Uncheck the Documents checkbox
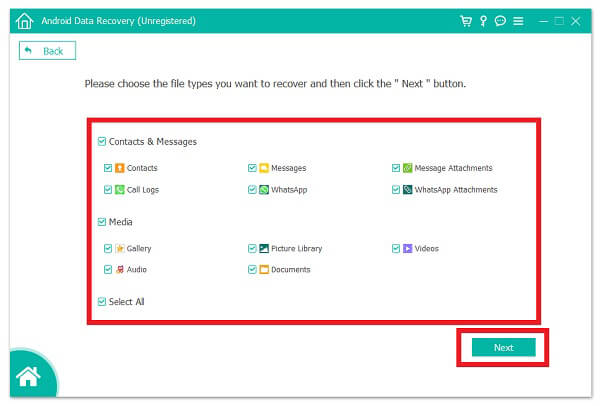The image size is (600, 406). coord(252,270)
